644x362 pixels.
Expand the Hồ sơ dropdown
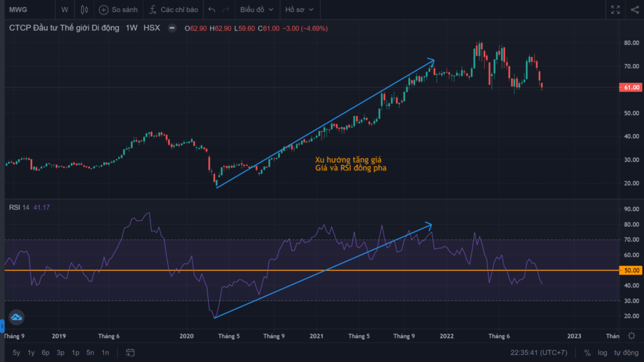[x=299, y=9]
